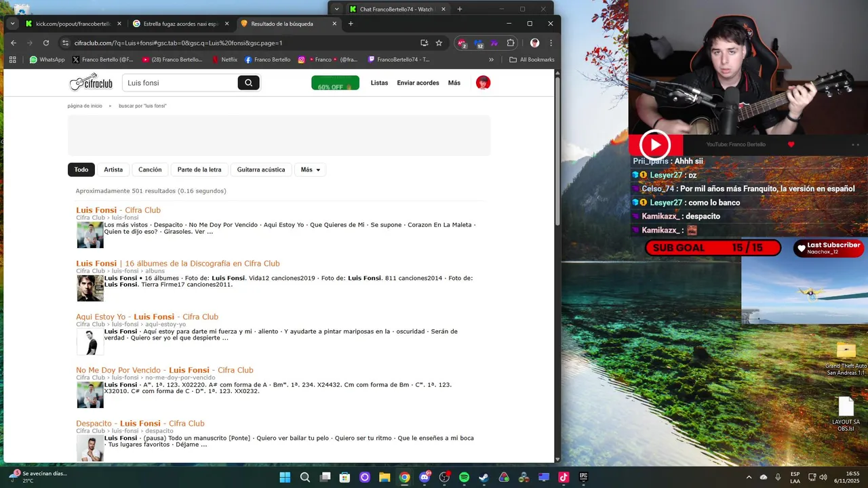This screenshot has width=868, height=488.
Task: Open the Listas menu item
Action: click(x=379, y=83)
